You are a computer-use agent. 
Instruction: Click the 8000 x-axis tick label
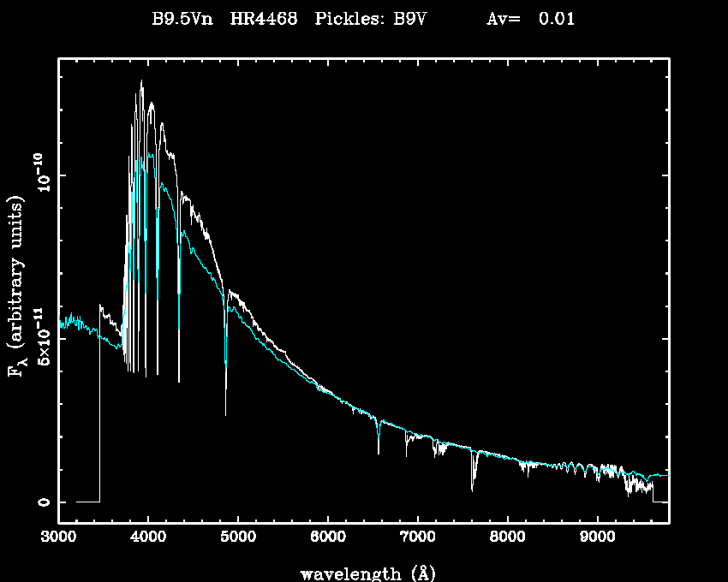[x=508, y=538]
